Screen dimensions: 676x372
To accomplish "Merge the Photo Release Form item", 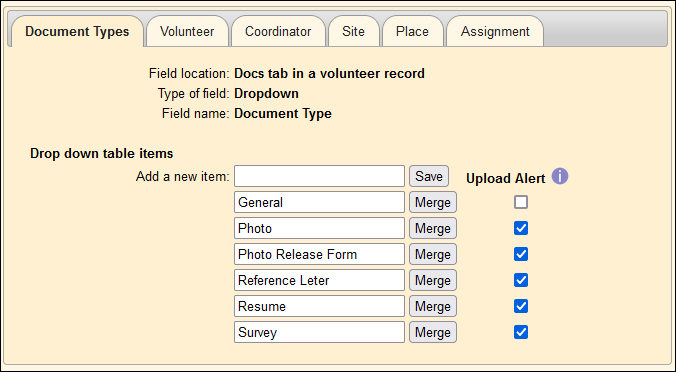I will pyautogui.click(x=433, y=254).
